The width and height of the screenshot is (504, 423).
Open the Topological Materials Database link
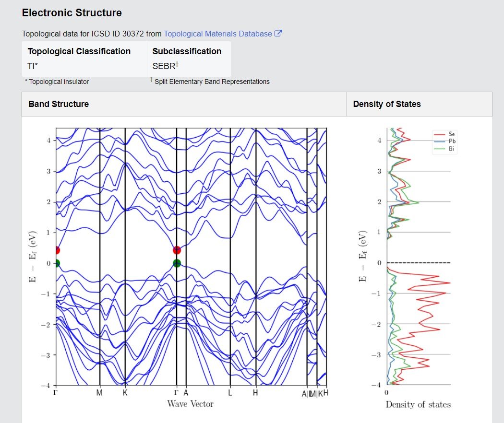(x=217, y=34)
